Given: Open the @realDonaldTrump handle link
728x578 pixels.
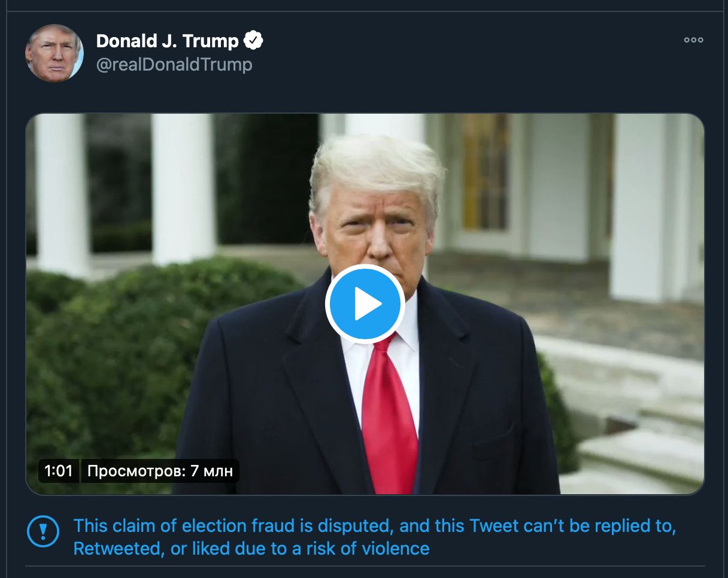Looking at the screenshot, I should click(174, 64).
